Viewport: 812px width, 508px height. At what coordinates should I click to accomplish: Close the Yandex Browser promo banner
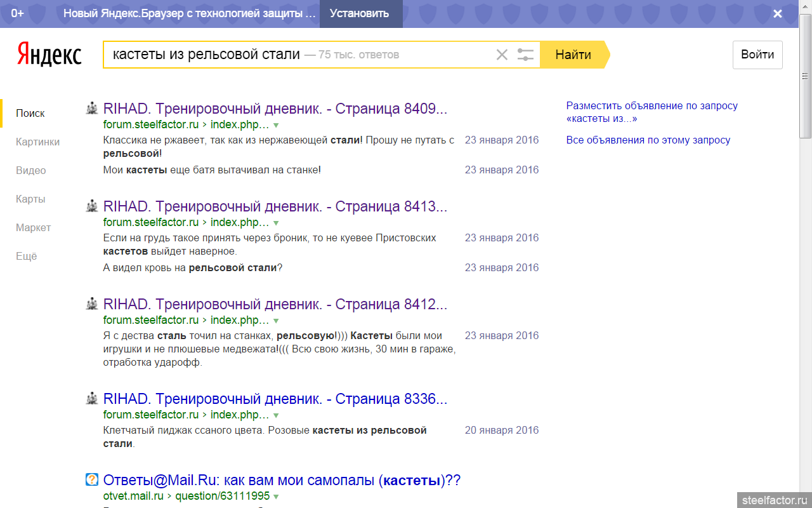click(778, 13)
